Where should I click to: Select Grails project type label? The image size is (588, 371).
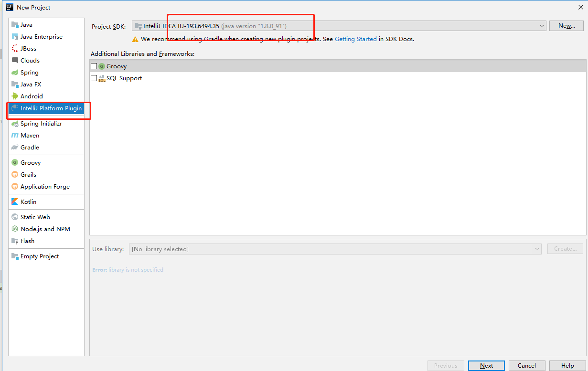pyautogui.click(x=28, y=175)
